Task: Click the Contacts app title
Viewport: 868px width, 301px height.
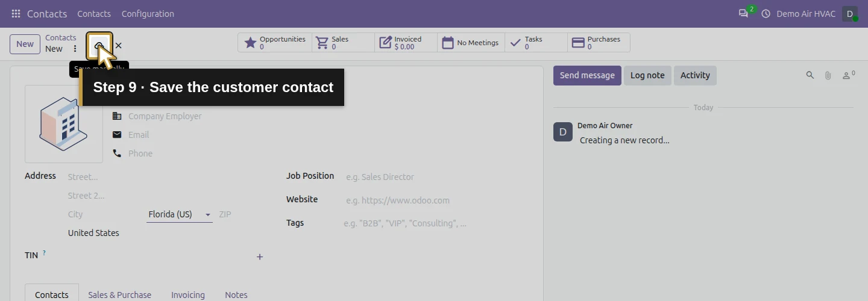Action: pos(47,13)
